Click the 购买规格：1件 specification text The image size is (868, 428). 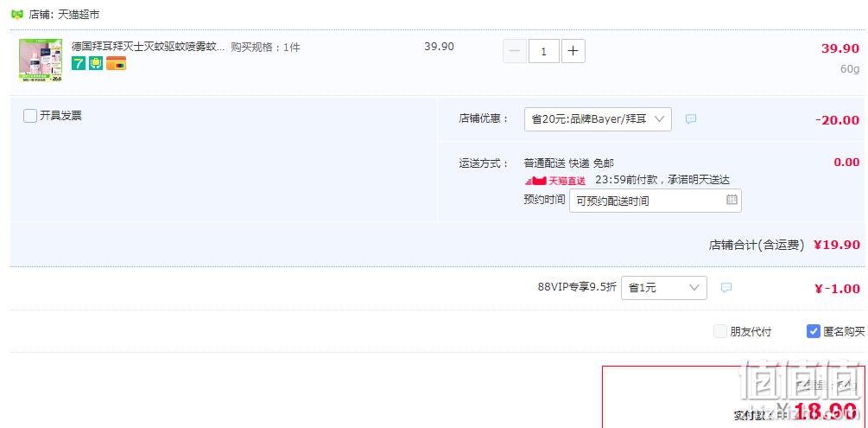tap(265, 48)
